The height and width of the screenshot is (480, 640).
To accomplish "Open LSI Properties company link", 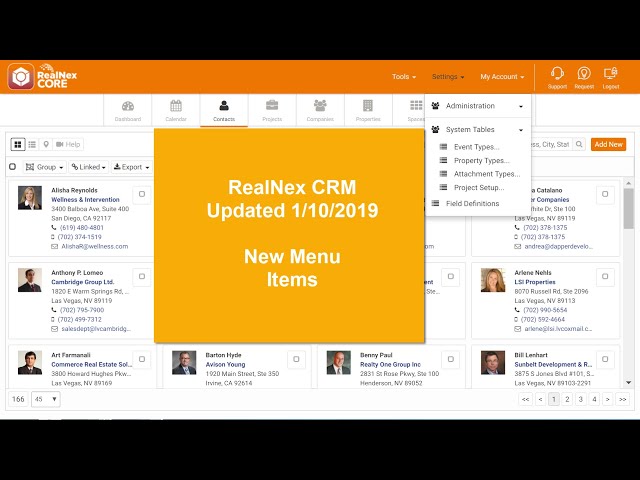I will pos(535,282).
